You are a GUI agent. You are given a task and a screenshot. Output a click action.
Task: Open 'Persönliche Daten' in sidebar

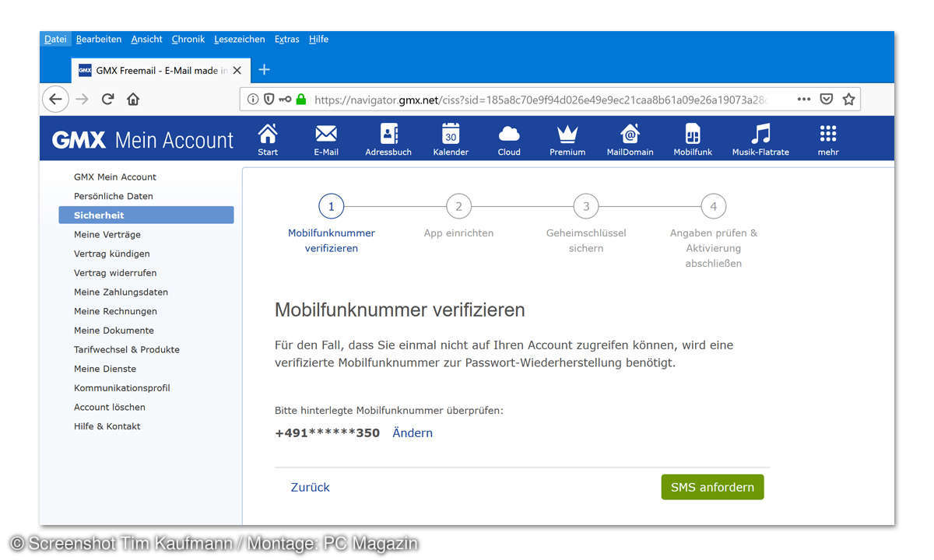[114, 196]
